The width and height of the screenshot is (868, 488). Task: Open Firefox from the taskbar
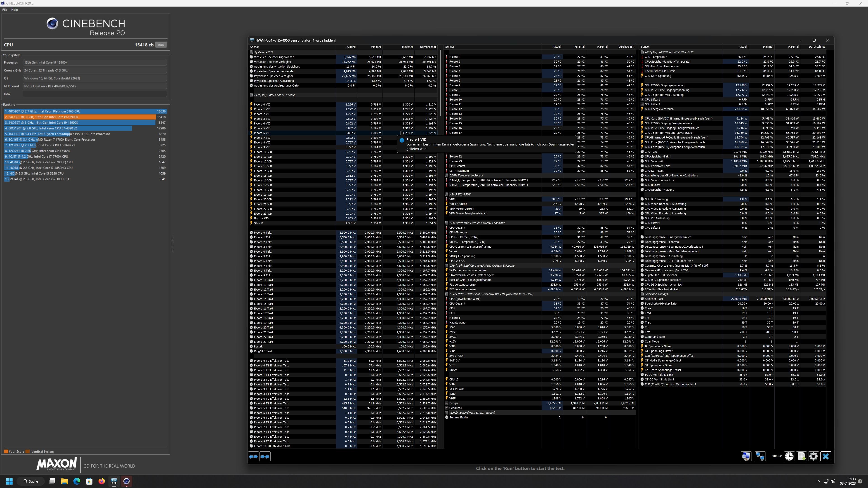(101, 481)
